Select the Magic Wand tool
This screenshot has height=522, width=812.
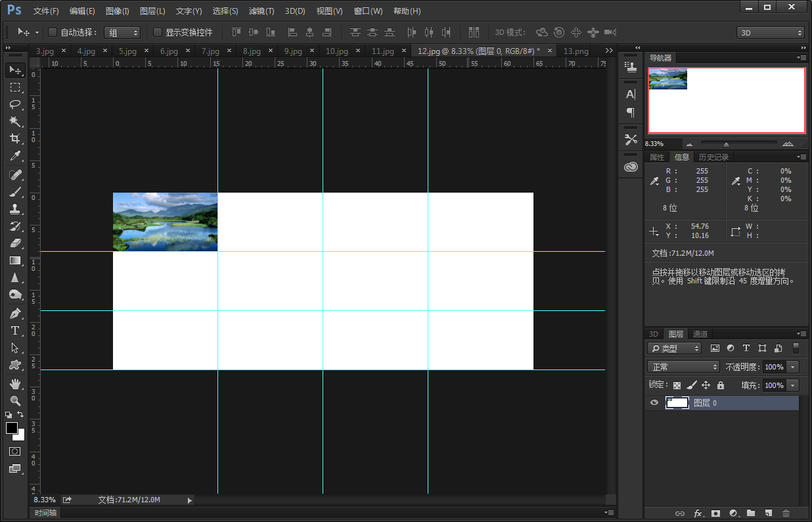pos(14,121)
